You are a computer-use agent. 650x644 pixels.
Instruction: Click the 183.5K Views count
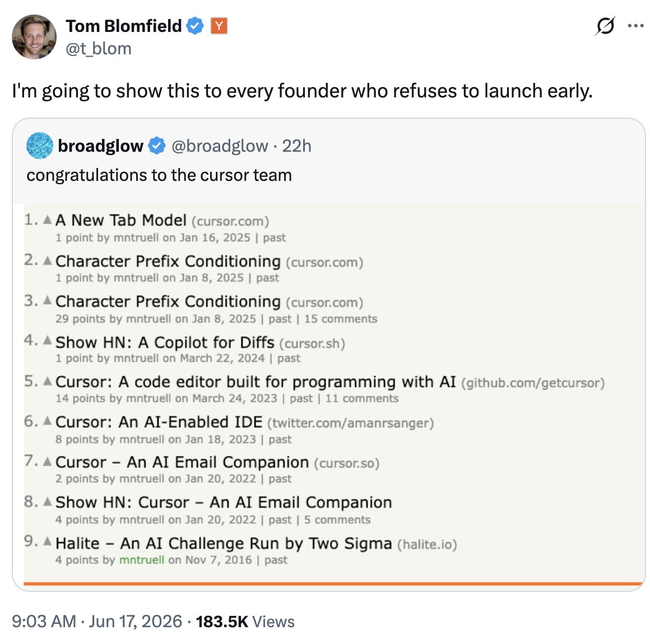pos(245,621)
